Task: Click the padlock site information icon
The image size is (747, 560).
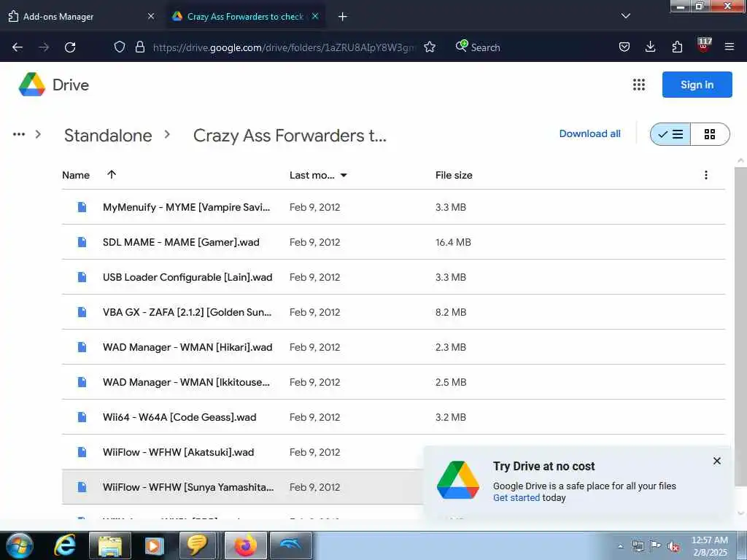Action: point(139,47)
